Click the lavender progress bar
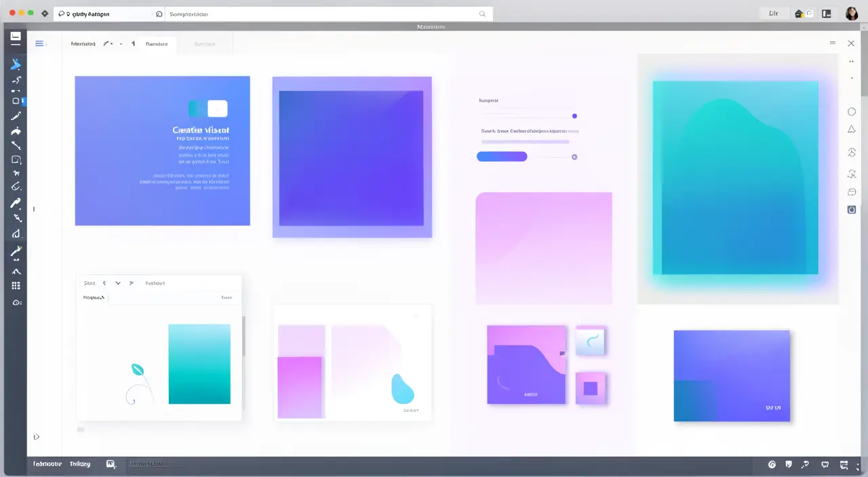 coord(525,142)
